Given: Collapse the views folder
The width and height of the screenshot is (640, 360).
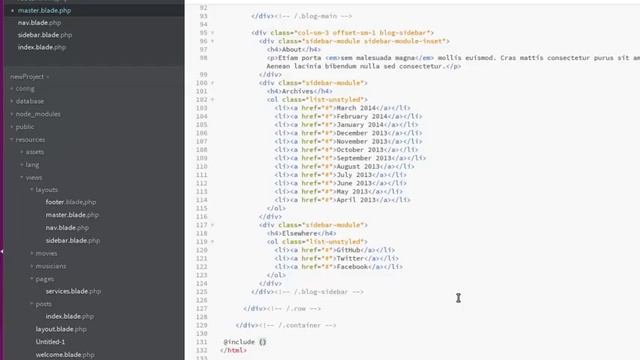Looking at the screenshot, I should coord(22,177).
